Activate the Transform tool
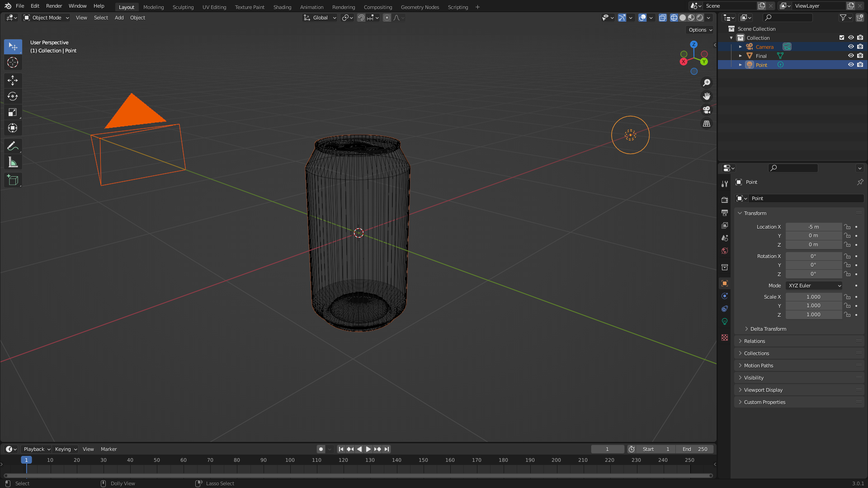Image resolution: width=868 pixels, height=488 pixels. [13, 128]
